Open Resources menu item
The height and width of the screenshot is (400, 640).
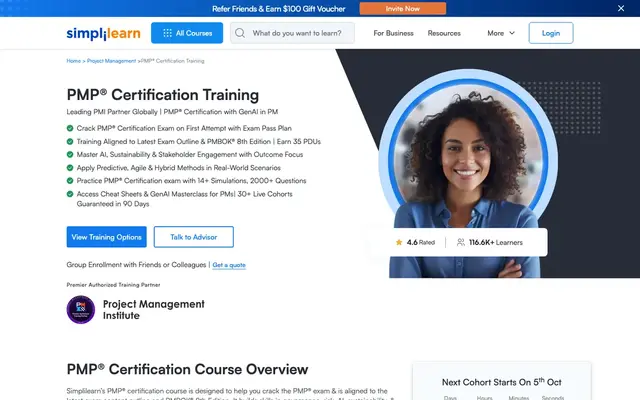tap(444, 33)
